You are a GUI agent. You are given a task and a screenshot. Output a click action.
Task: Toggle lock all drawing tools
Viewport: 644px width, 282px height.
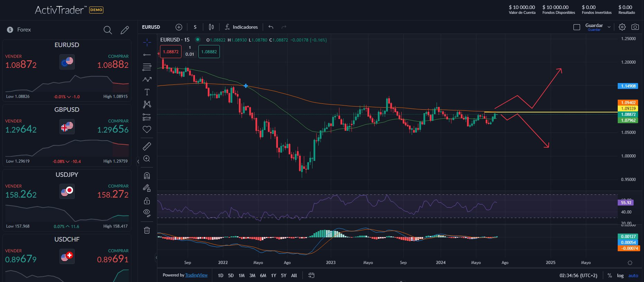pyautogui.click(x=147, y=201)
